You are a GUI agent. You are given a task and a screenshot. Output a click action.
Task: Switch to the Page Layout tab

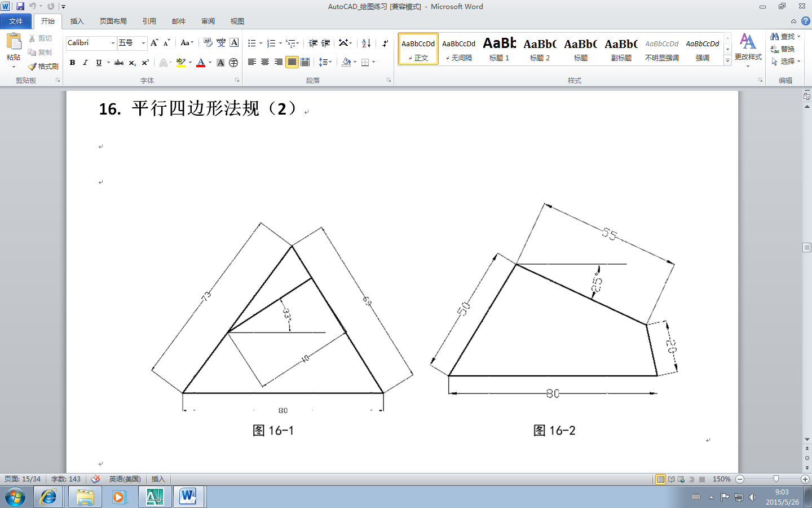113,21
